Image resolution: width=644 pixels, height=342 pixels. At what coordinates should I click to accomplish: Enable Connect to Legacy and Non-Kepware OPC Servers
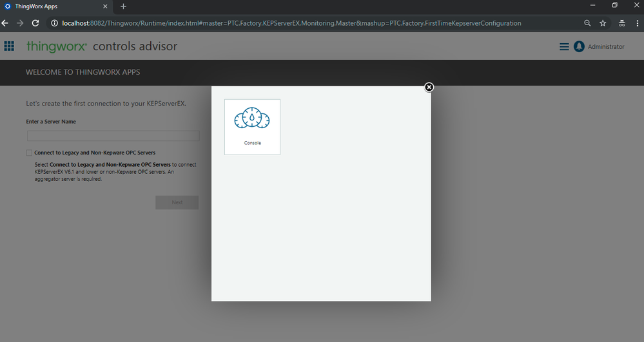coord(29,153)
